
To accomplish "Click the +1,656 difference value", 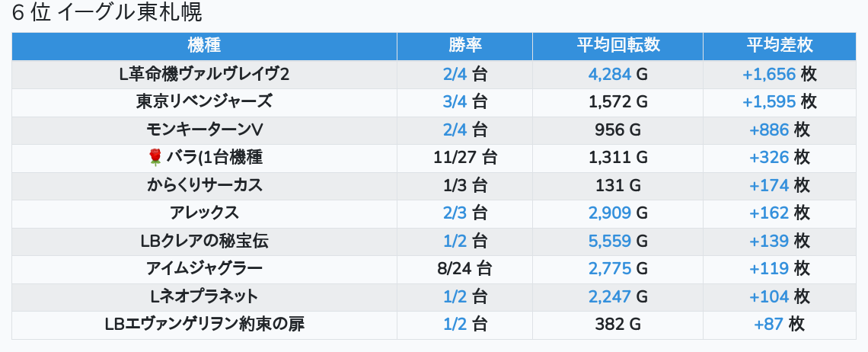I will (769, 74).
